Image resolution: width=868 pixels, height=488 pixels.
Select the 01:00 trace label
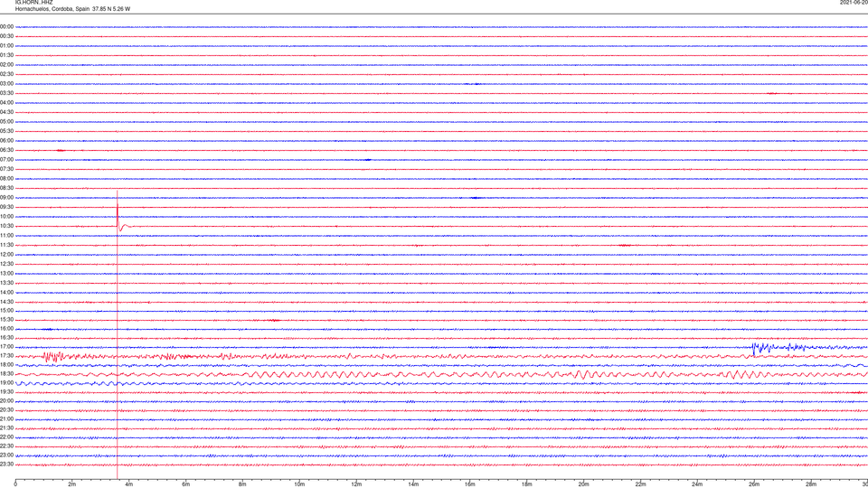pos(6,46)
